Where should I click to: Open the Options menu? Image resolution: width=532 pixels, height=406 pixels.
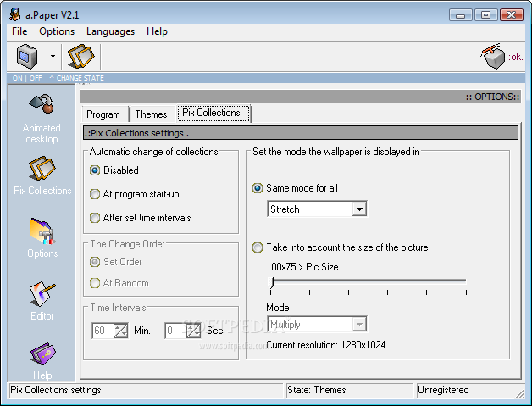coord(57,31)
